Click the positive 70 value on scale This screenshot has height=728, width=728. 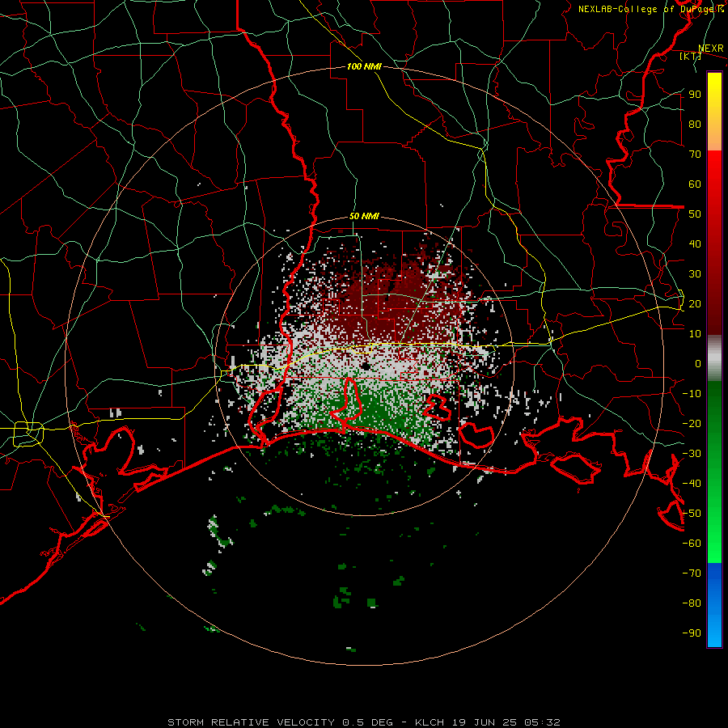[695, 154]
